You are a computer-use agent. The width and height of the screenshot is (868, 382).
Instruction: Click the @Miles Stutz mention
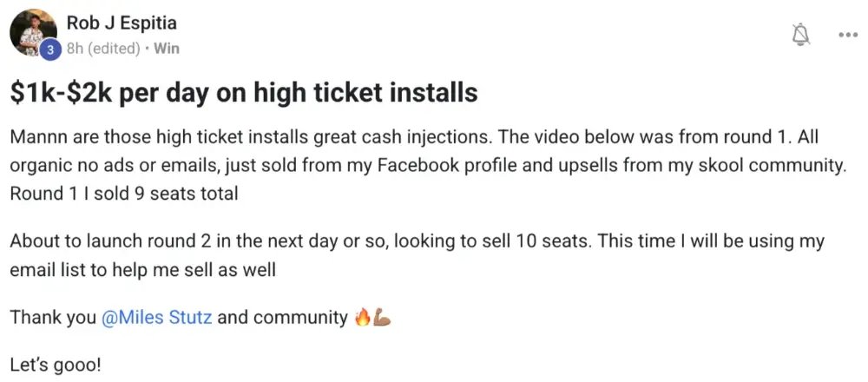click(x=156, y=317)
